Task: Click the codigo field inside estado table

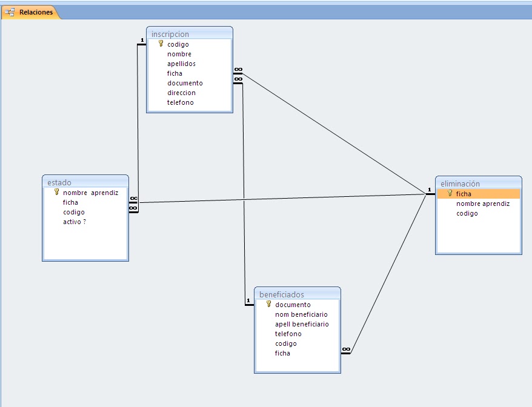Action: click(73, 212)
